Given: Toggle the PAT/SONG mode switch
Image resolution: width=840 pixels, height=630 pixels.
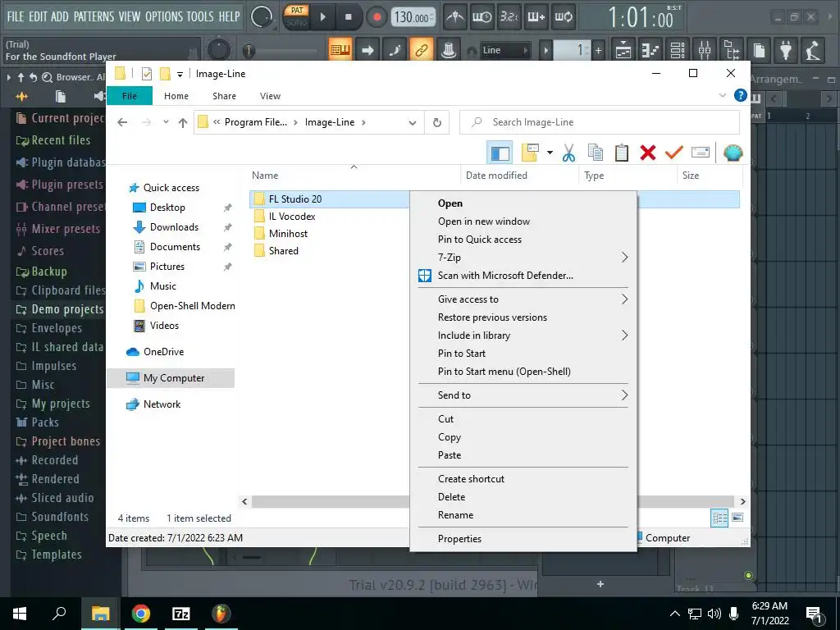Looking at the screenshot, I should 297,16.
